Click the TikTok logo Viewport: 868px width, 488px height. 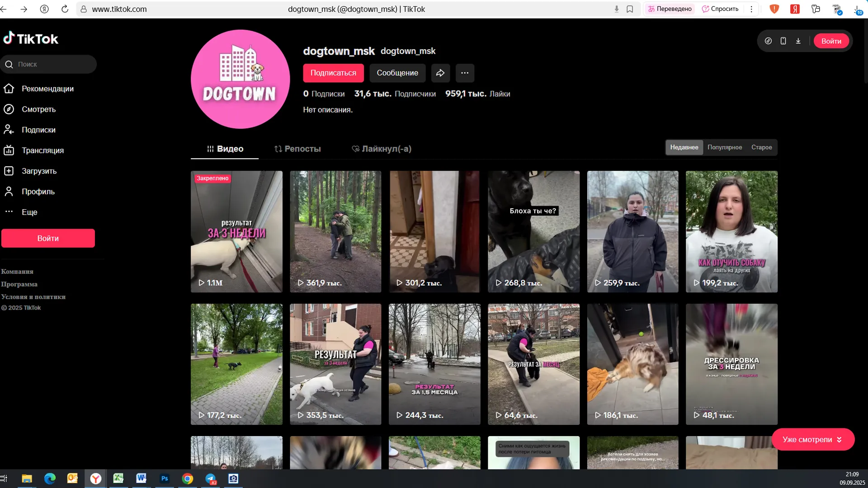(31, 39)
